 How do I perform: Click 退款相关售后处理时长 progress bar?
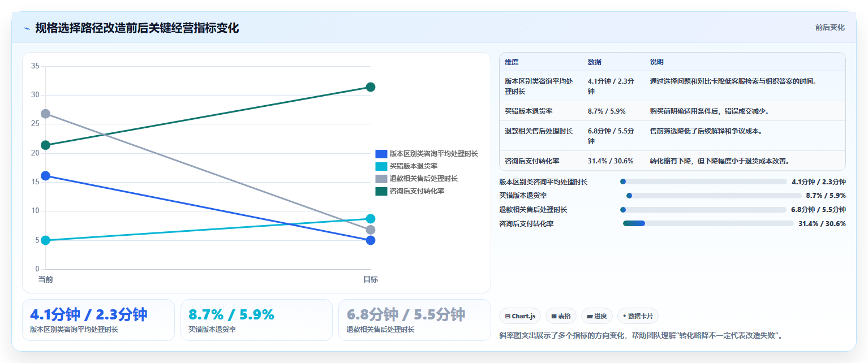704,209
